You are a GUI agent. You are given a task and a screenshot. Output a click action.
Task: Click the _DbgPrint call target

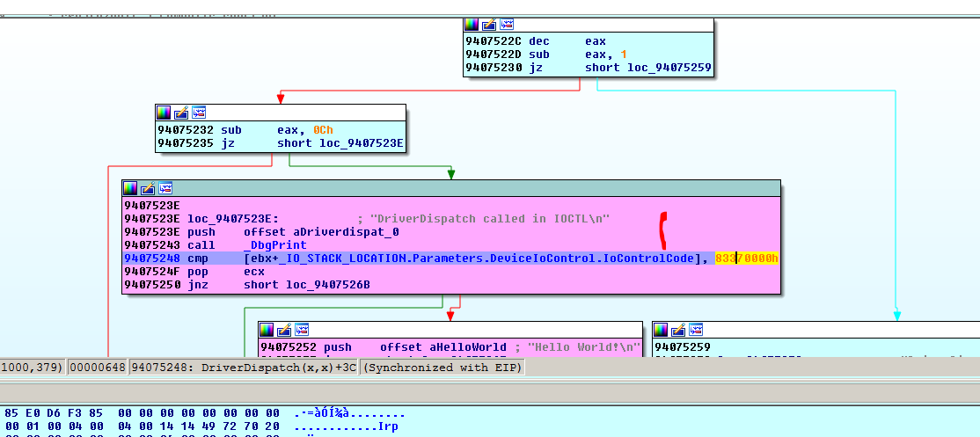(275, 245)
